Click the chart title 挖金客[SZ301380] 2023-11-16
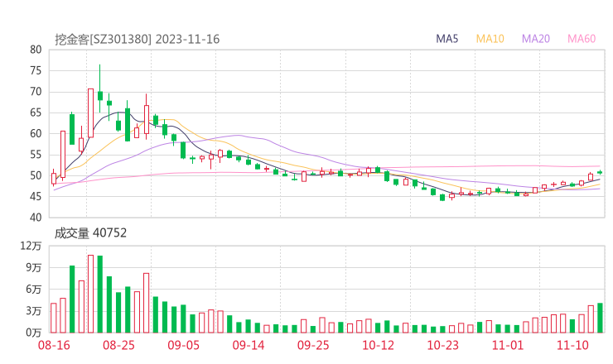Screen dimensions: 613x364 (138, 39)
